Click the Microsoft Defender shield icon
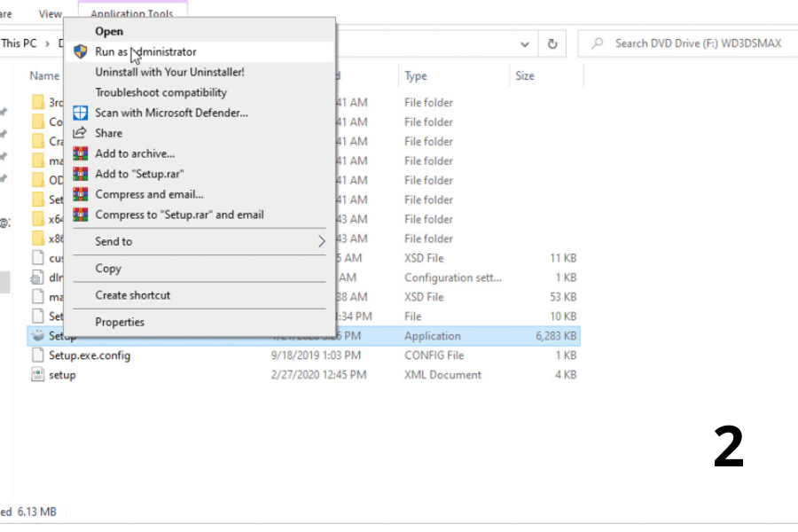This screenshot has height=532, width=798. tap(81, 113)
